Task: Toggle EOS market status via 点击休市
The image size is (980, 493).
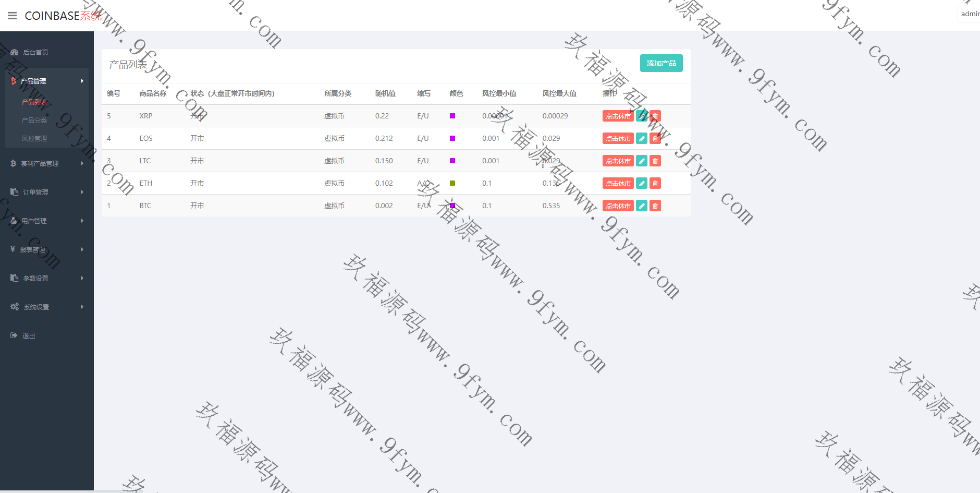Action: pos(618,138)
